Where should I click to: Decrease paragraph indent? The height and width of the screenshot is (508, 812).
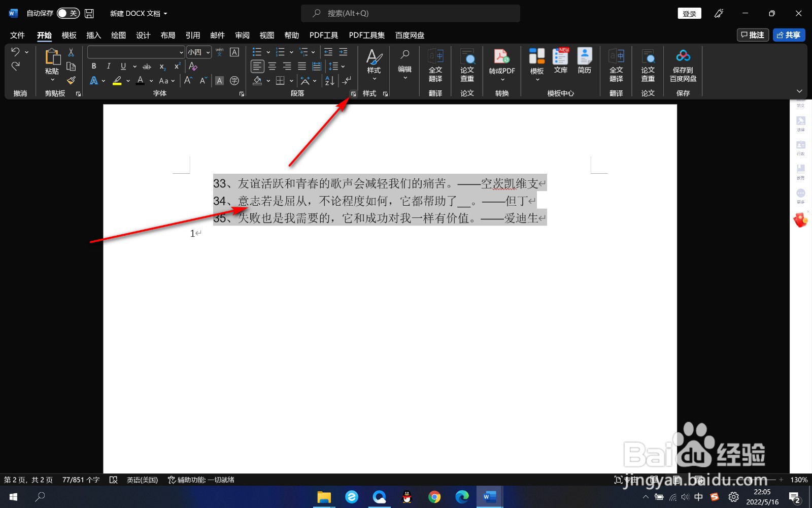tap(328, 52)
